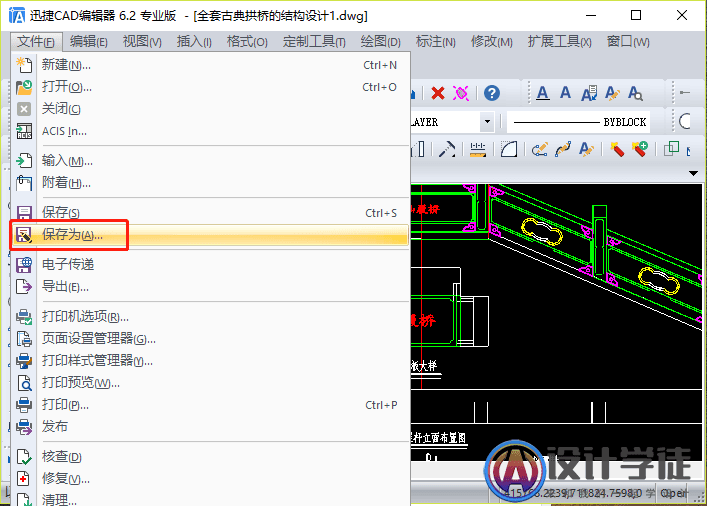The height and width of the screenshot is (506, 707).
Task: Choose 新建(N)... menu entry
Action: tap(210, 65)
